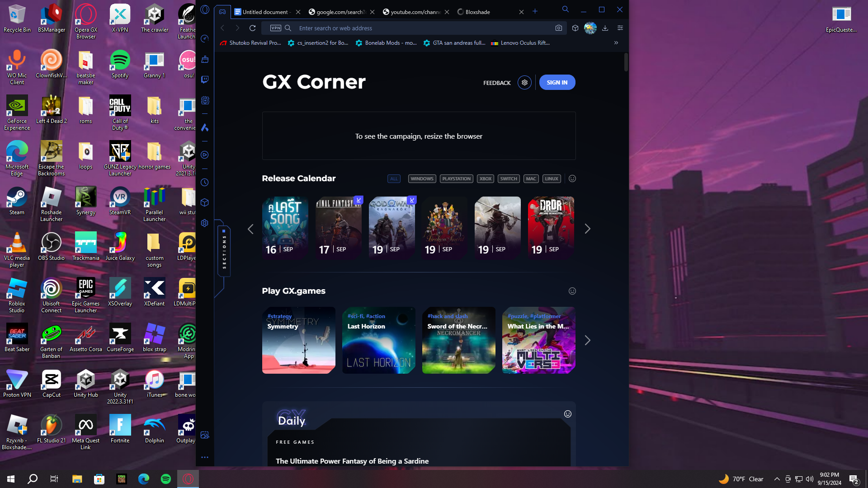The image size is (868, 488).
Task: Open Spotify from Windows taskbar
Action: click(166, 479)
